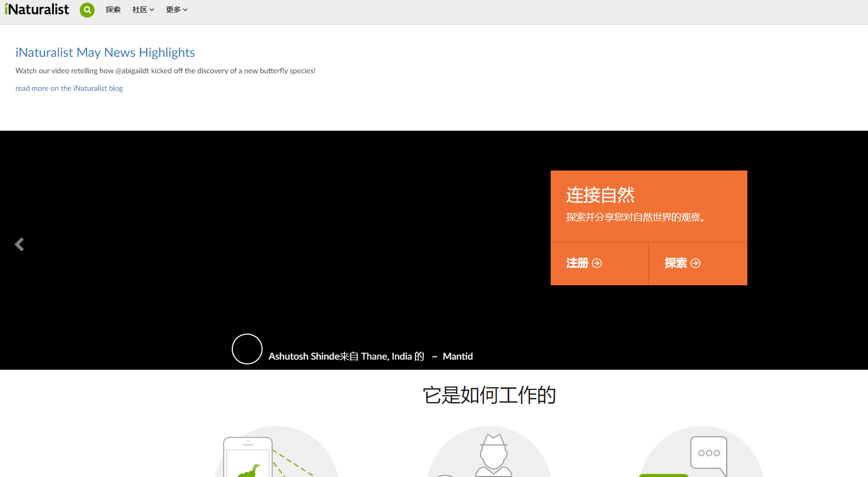Click the butterfly species news description text
Screen dimensions: 868x477
coord(165,71)
